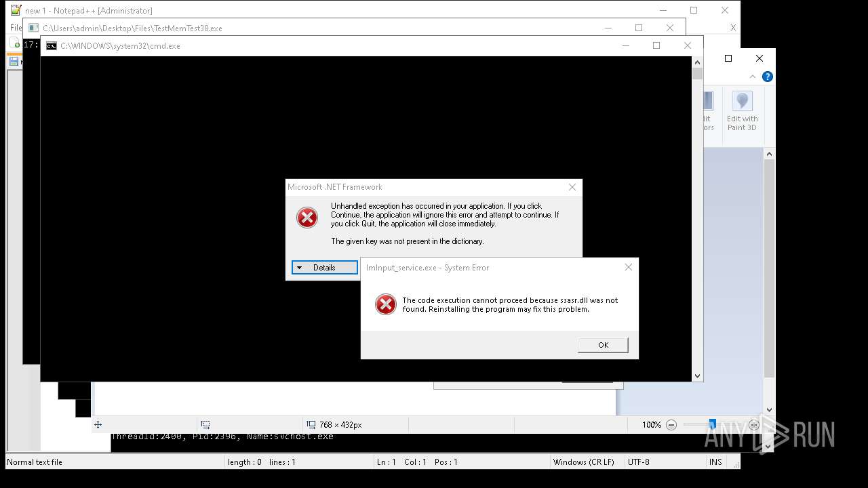Click the cmd window scrollbar down arrow
Image resolution: width=868 pixels, height=488 pixels.
[697, 375]
